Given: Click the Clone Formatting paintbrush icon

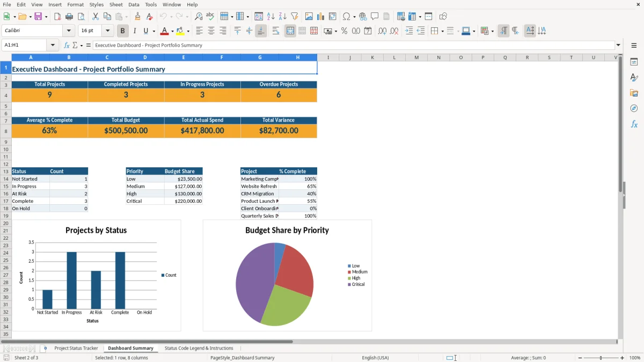Looking at the screenshot, I should tap(138, 17).
